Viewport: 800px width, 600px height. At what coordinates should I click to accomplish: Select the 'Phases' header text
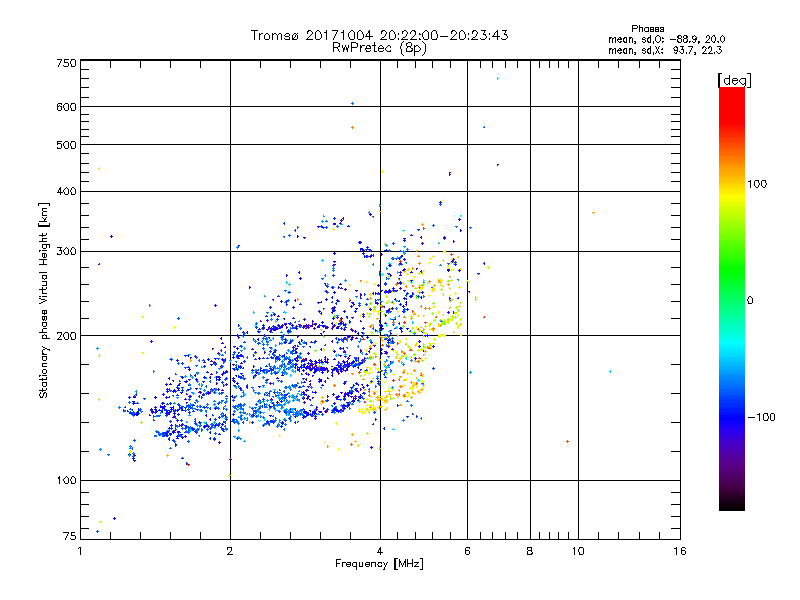[x=647, y=29]
